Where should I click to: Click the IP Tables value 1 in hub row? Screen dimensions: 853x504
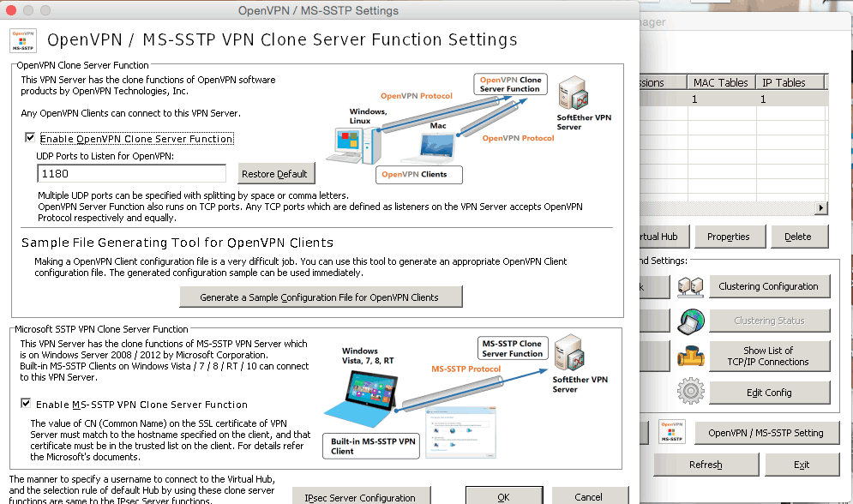tap(763, 99)
